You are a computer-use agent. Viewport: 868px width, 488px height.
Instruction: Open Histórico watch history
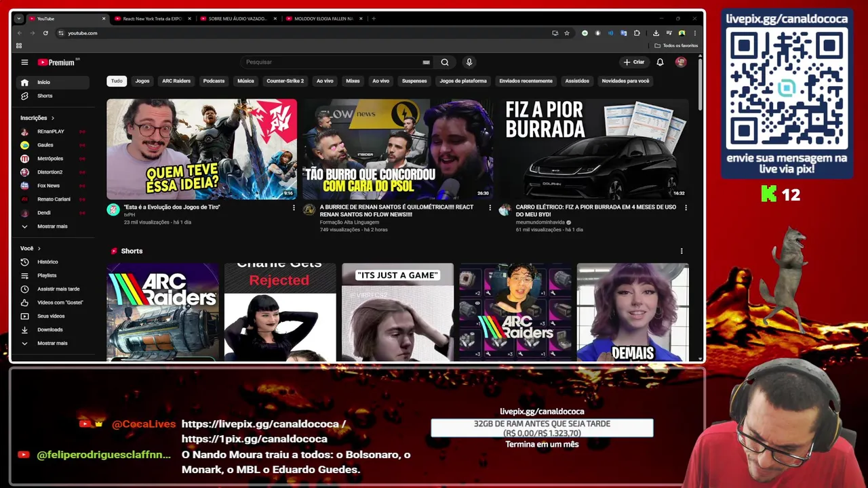pyautogui.click(x=53, y=262)
